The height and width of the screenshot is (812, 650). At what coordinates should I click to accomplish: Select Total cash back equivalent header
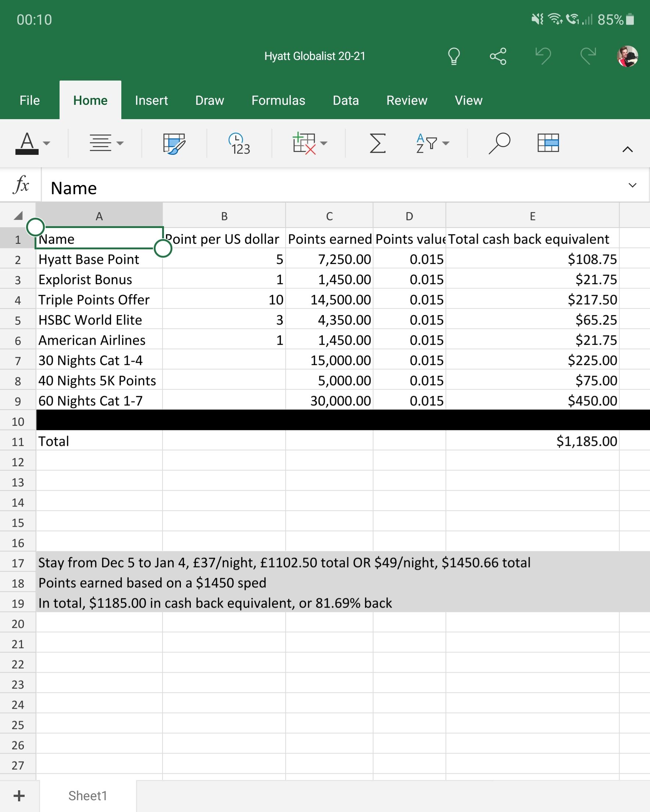(532, 239)
